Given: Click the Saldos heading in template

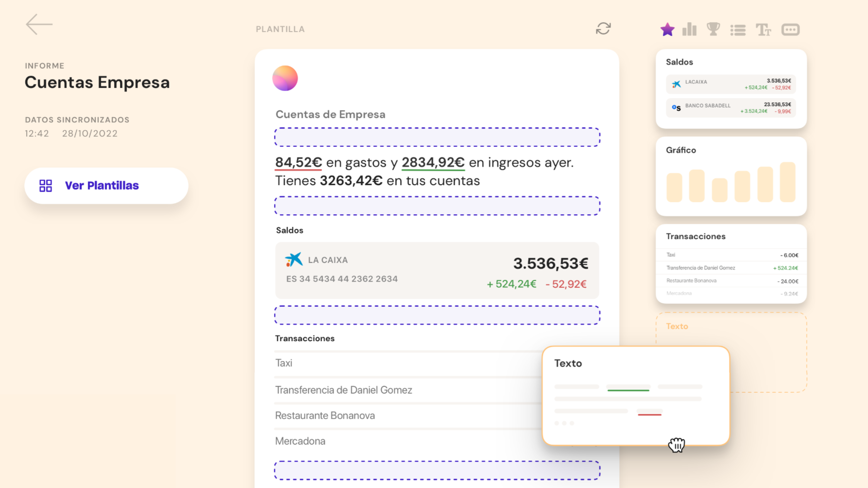Looking at the screenshot, I should tap(289, 230).
